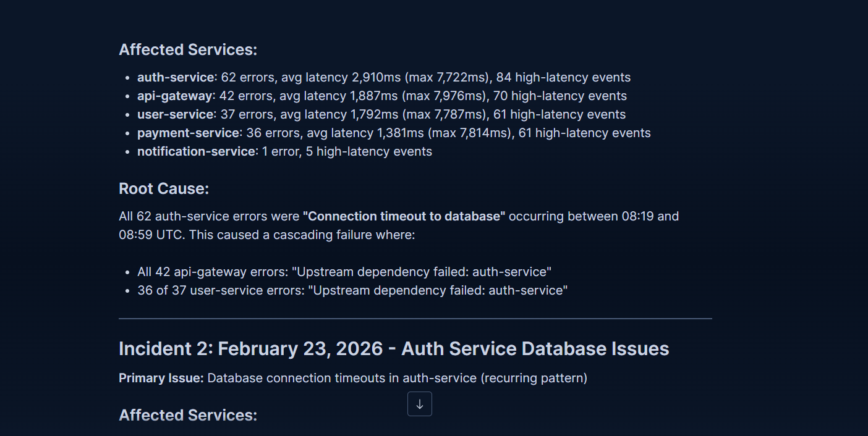This screenshot has height=436, width=868.
Task: Click the bold payment-service list label
Action: tap(189, 133)
